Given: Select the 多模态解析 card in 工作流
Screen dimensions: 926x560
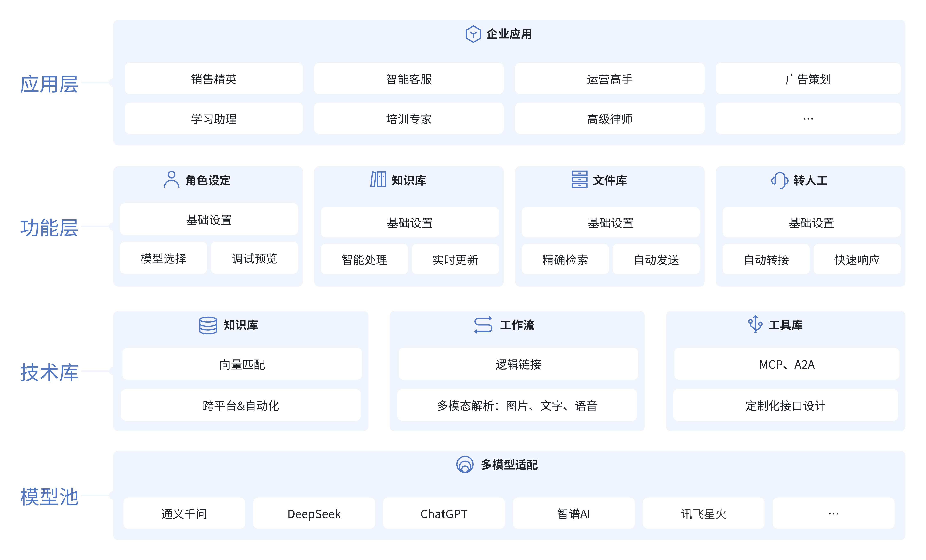Looking at the screenshot, I should (x=517, y=405).
